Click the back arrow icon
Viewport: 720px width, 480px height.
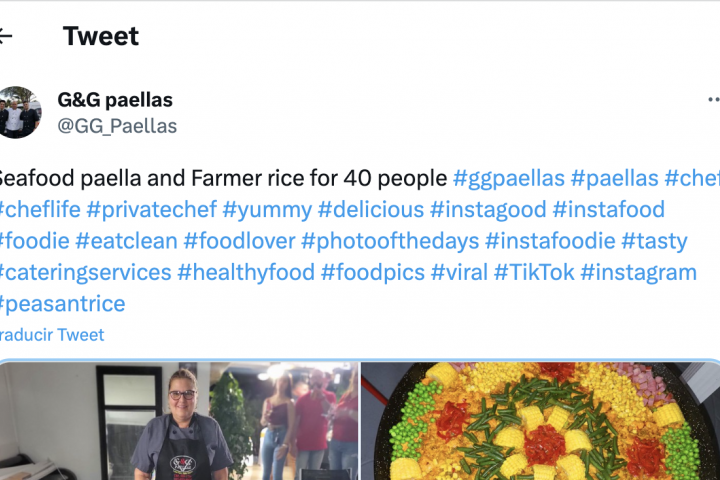pyautogui.click(x=6, y=36)
